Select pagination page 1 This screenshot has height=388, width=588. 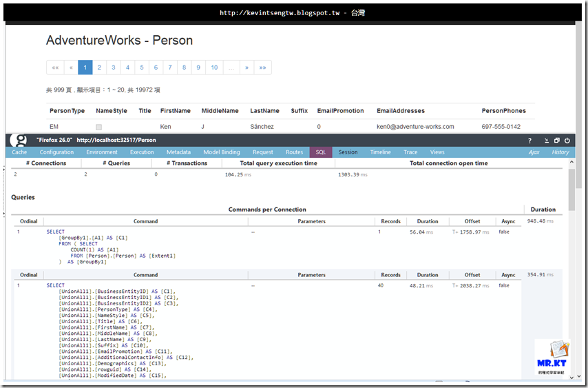click(x=85, y=68)
